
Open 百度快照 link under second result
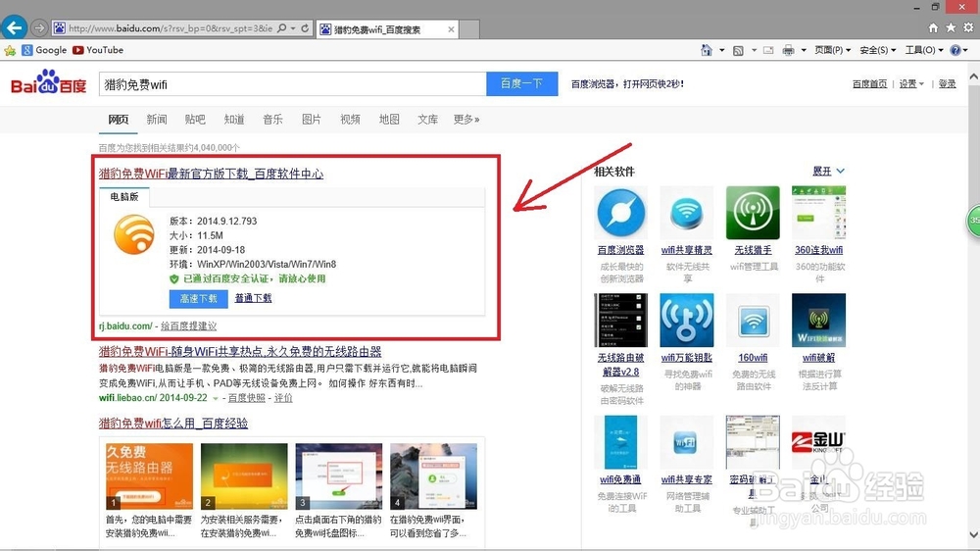[247, 398]
